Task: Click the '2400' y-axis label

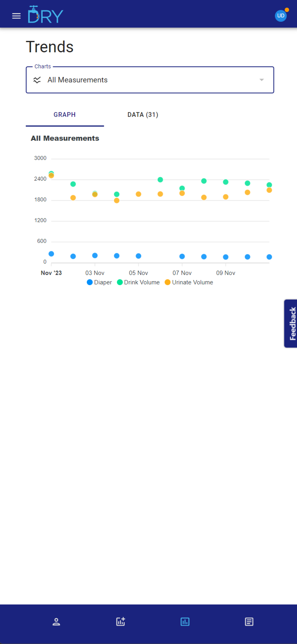Action: pos(40,179)
